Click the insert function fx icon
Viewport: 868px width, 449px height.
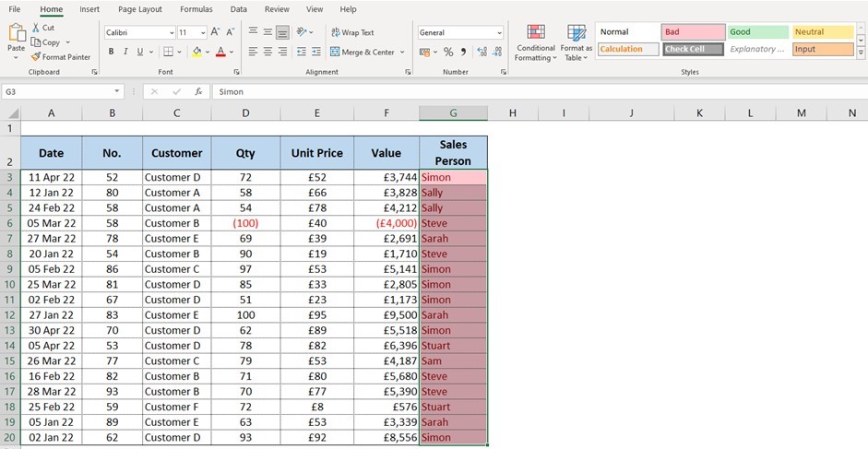click(198, 92)
